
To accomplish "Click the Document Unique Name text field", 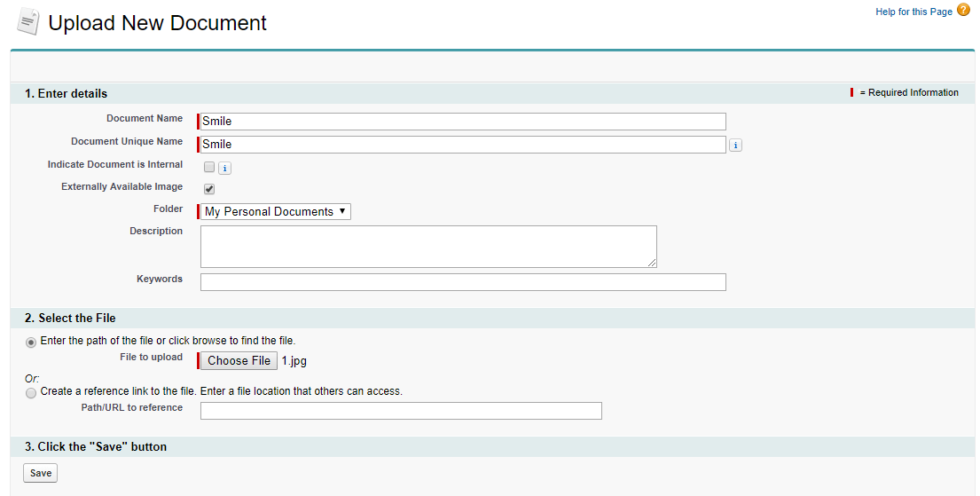I will coord(463,145).
